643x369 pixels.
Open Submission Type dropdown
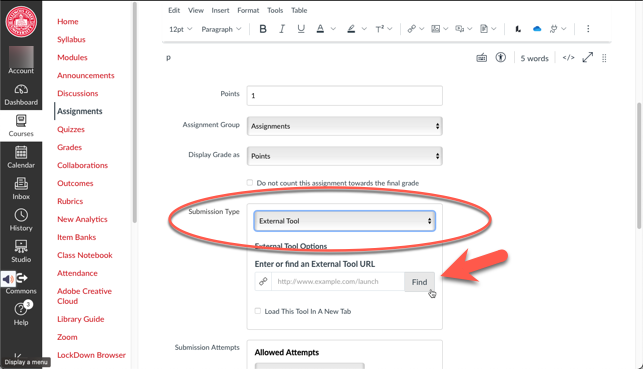point(344,221)
